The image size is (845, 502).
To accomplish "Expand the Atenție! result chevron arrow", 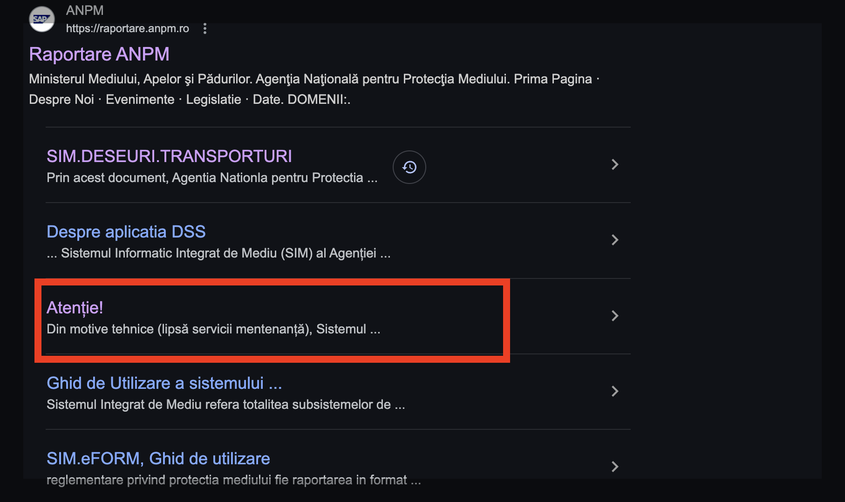I will coord(615,316).
